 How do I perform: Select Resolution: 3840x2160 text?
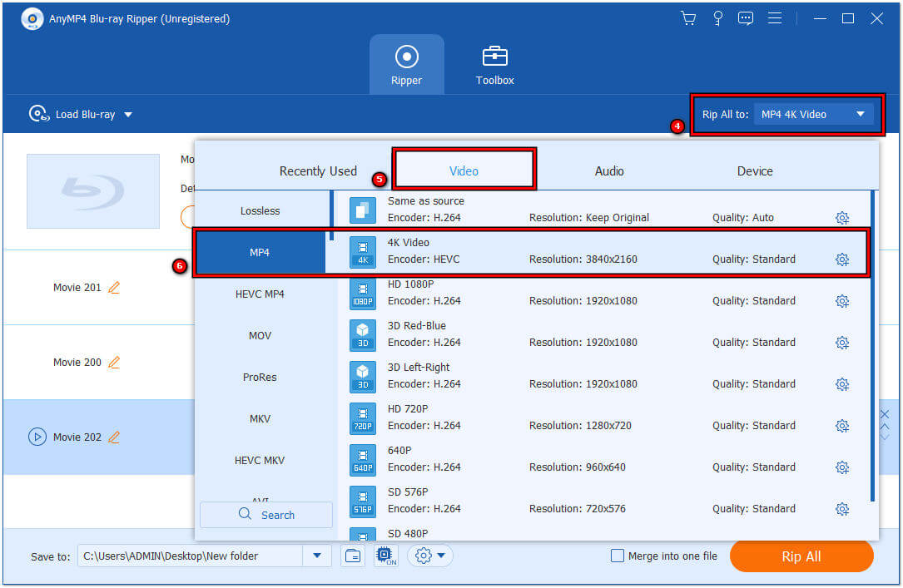583,259
